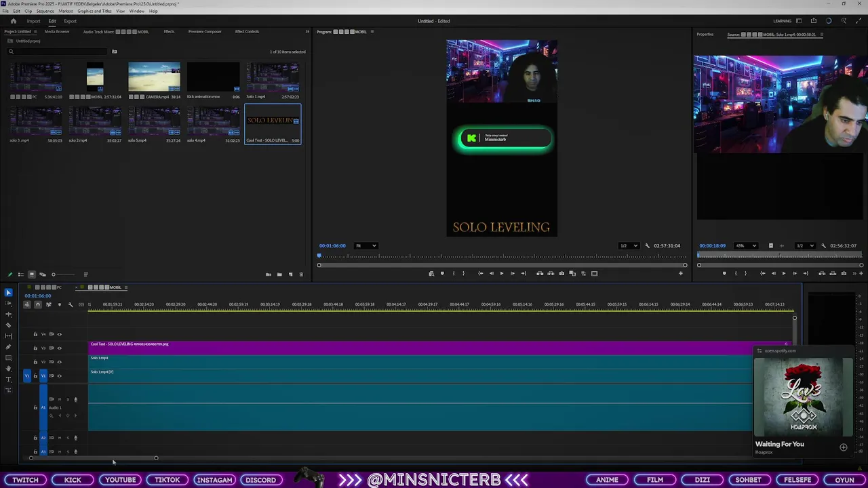Screen dimensions: 868x488
Task: Open Program monitor panel menu
Action: 372,31
